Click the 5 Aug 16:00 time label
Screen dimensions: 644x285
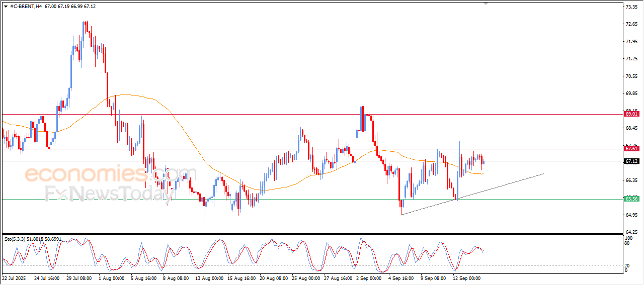click(x=144, y=277)
